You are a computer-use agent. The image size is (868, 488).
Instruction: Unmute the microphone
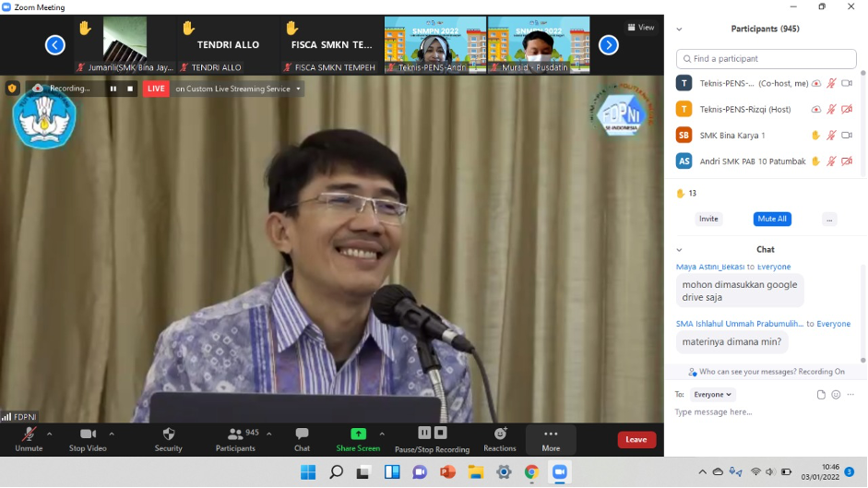pos(29,438)
